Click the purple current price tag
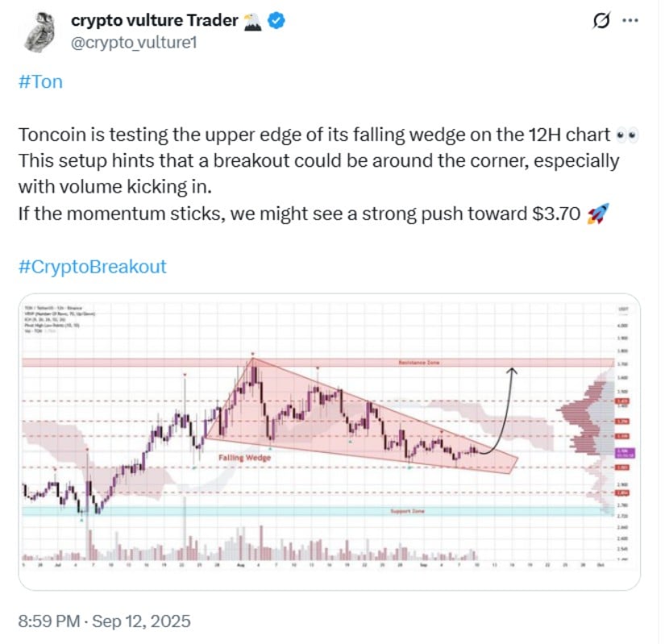The width and height of the screenshot is (665, 644). 624,453
